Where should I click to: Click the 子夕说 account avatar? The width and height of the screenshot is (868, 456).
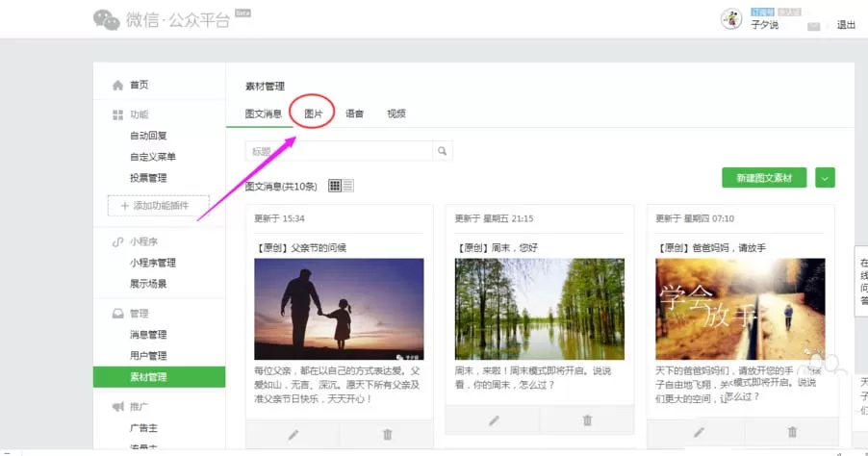click(x=730, y=19)
